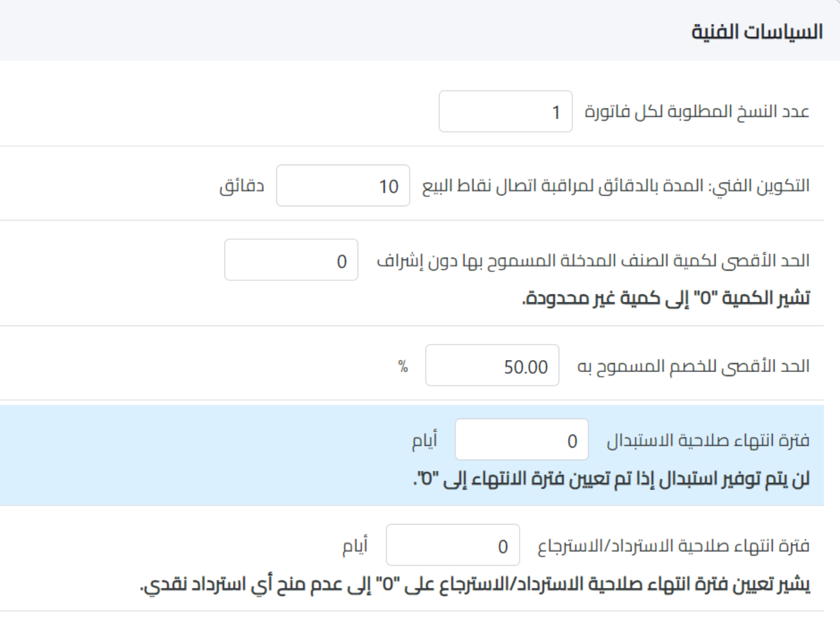Click the دقائق unit text
Screen dimensions: 840x623
click(x=241, y=186)
